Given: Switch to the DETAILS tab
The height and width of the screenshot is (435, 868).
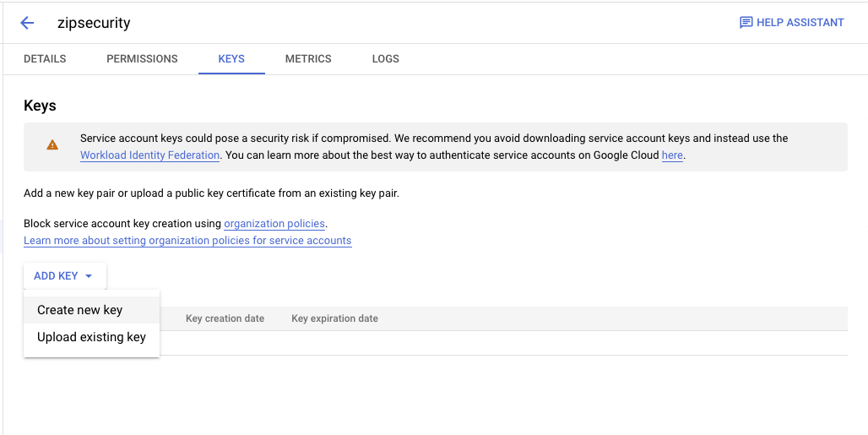Looking at the screenshot, I should (x=45, y=59).
